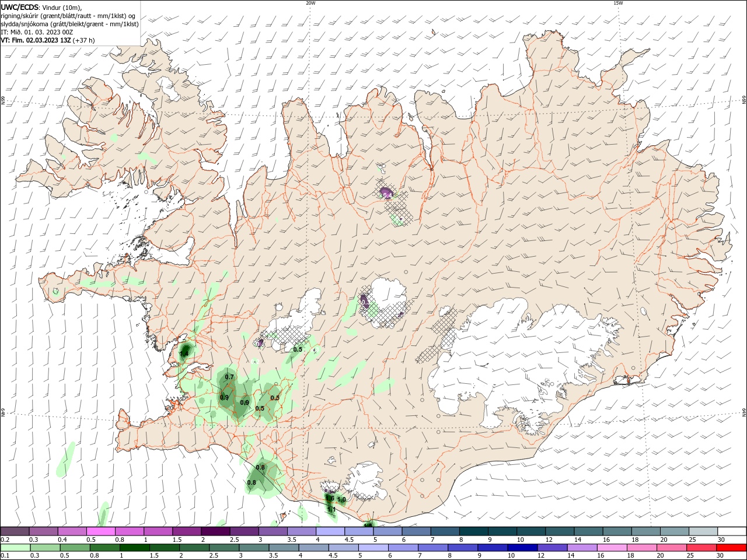Pick the darkest green 1 mm rain swatch

134,548
